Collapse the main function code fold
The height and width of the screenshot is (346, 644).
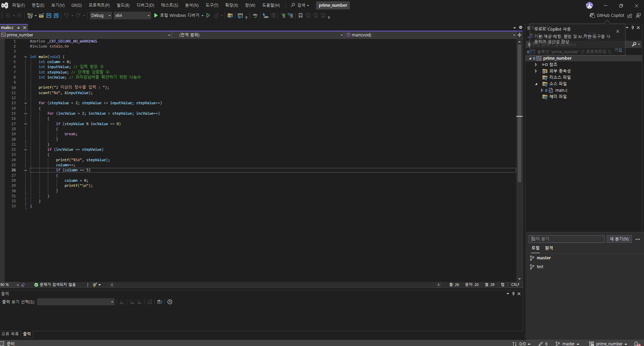(x=25, y=57)
